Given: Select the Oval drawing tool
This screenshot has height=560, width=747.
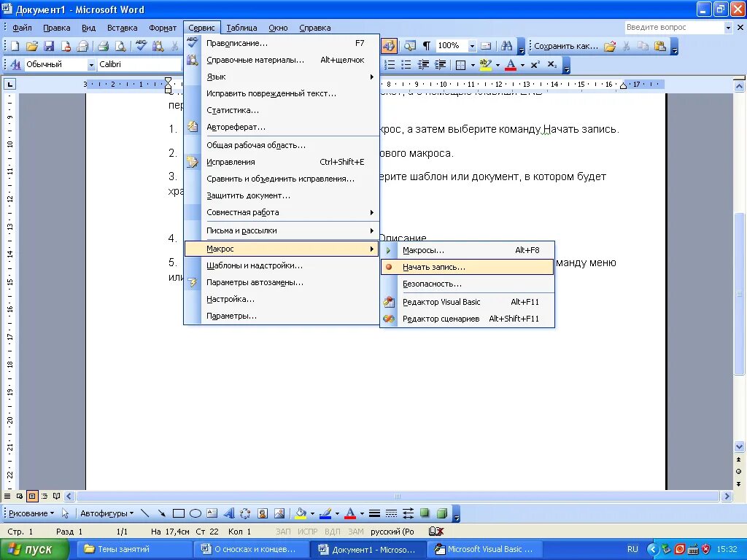Looking at the screenshot, I should [196, 513].
